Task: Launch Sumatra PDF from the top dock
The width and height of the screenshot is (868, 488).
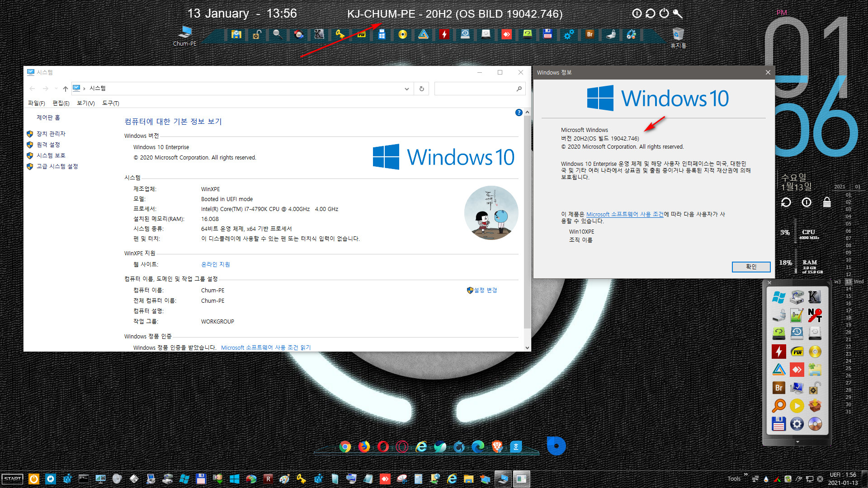Action: pos(361,34)
